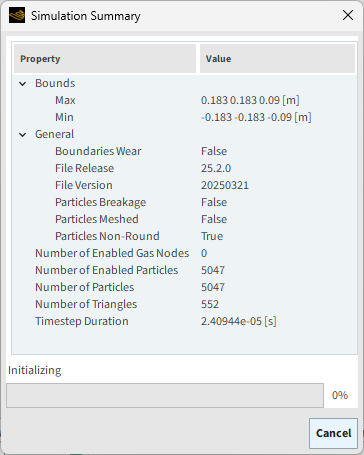Viewport: 364px width, 455px height.
Task: Click the Property column header
Action: [x=105, y=59]
